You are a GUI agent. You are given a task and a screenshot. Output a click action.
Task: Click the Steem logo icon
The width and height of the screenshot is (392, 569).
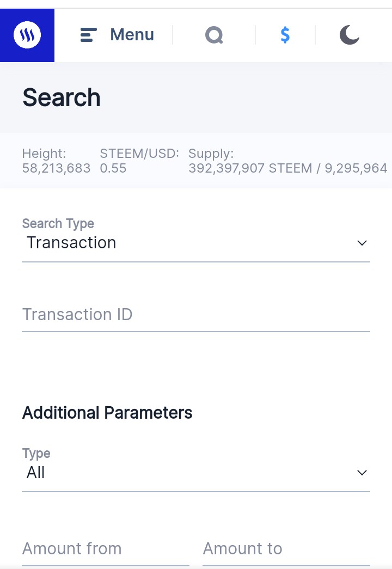coord(27,35)
